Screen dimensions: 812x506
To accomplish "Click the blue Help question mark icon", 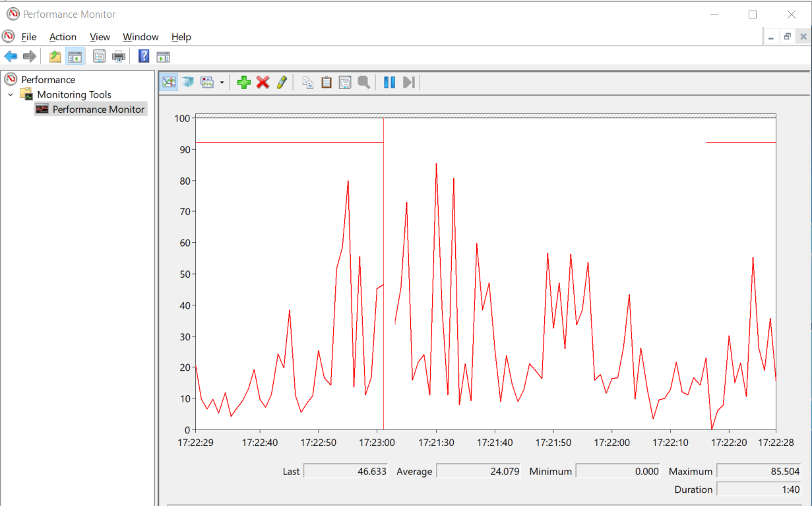I will pyautogui.click(x=143, y=57).
